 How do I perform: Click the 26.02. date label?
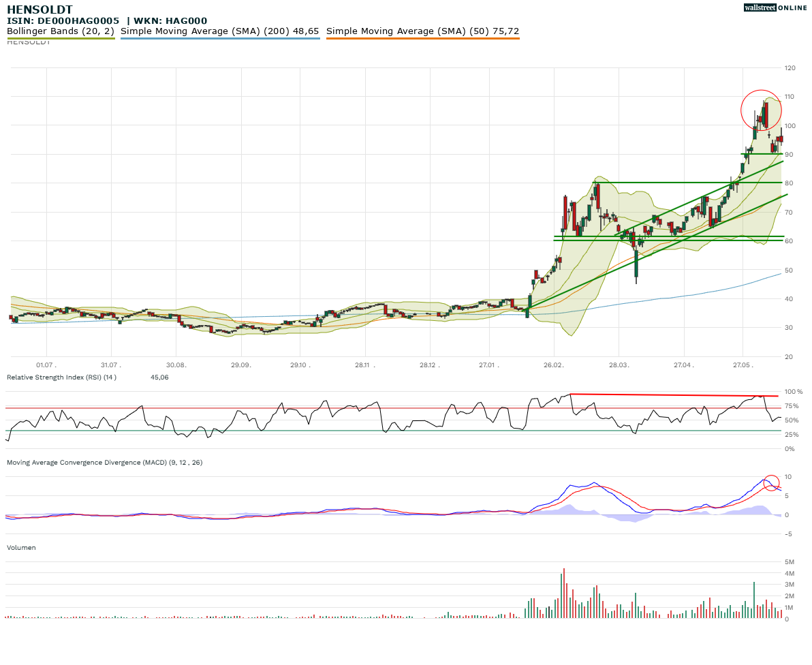coord(554,365)
